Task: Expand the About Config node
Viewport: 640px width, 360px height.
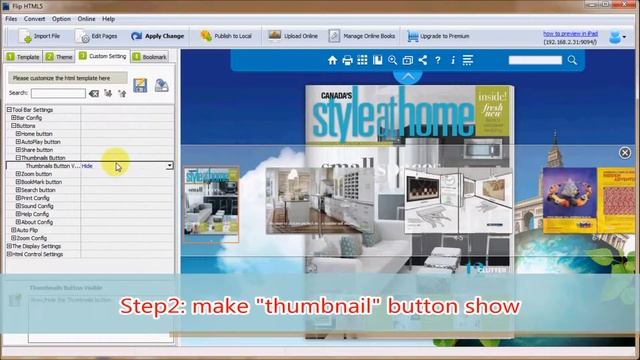Action: [x=18, y=222]
